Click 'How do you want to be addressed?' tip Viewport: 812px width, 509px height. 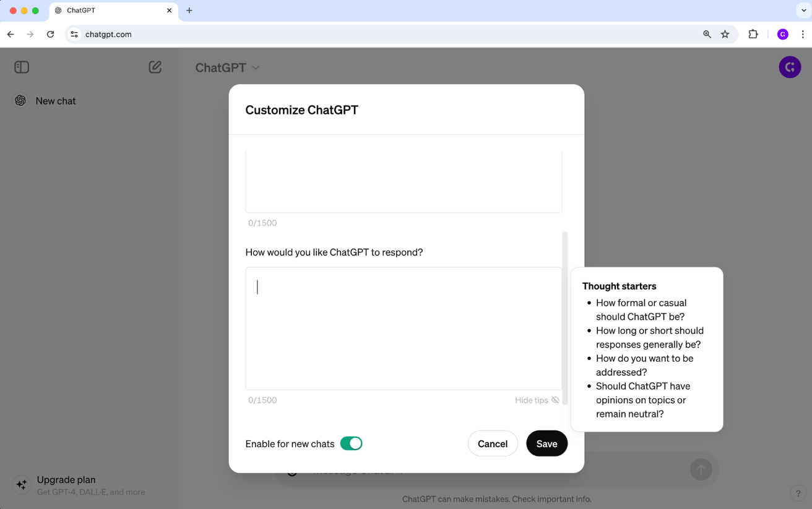coord(645,365)
